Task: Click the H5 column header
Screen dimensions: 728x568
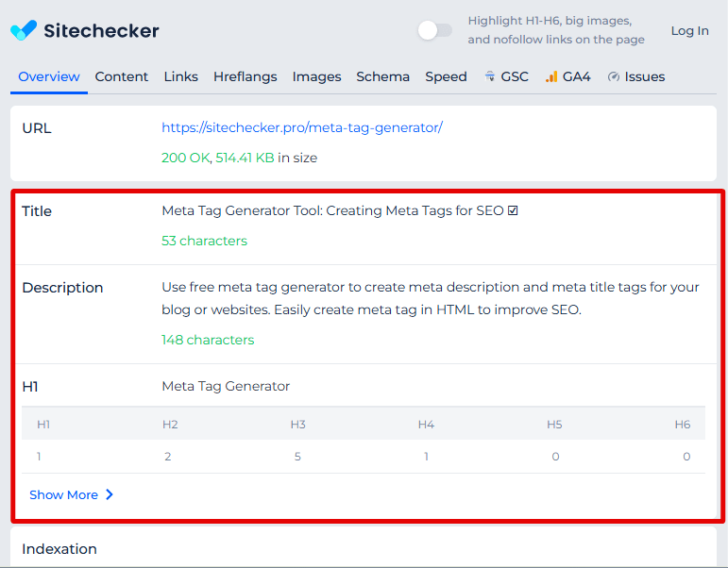Action: [x=554, y=425]
